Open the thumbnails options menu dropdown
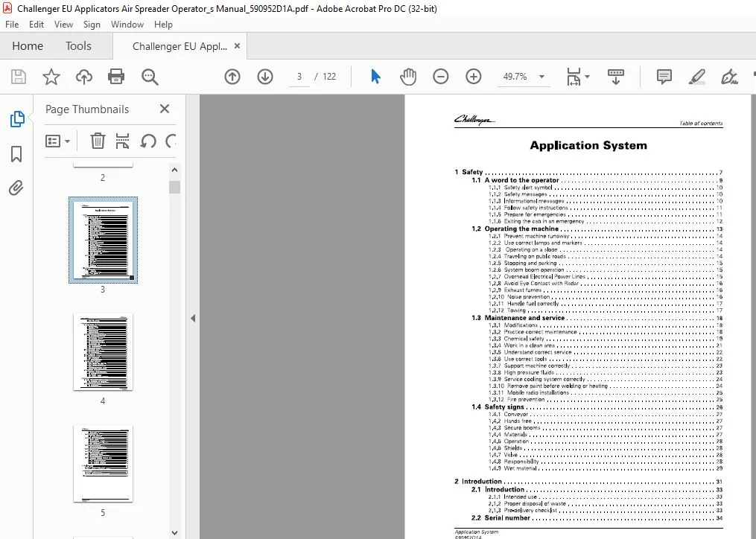The height and width of the screenshot is (539, 756). point(57,141)
